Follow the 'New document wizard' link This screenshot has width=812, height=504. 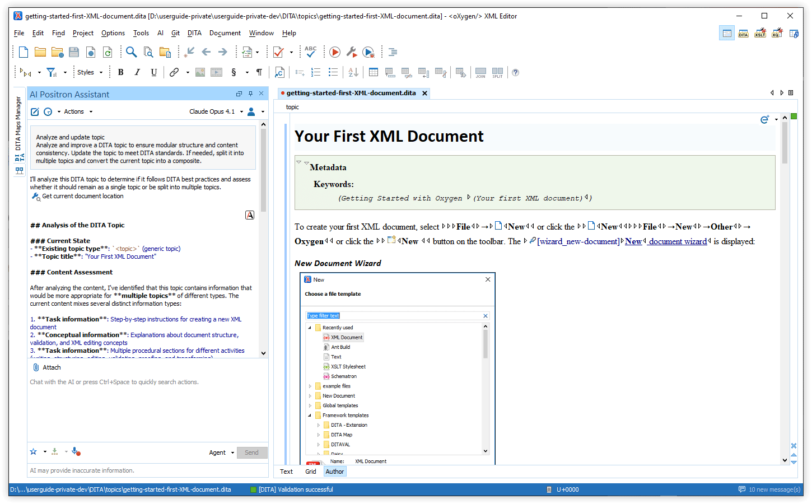point(666,241)
